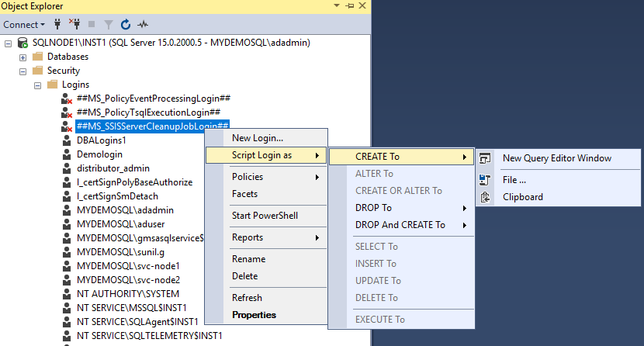Choose File ... script destination
The width and height of the screenshot is (644, 346).
coord(558,180)
